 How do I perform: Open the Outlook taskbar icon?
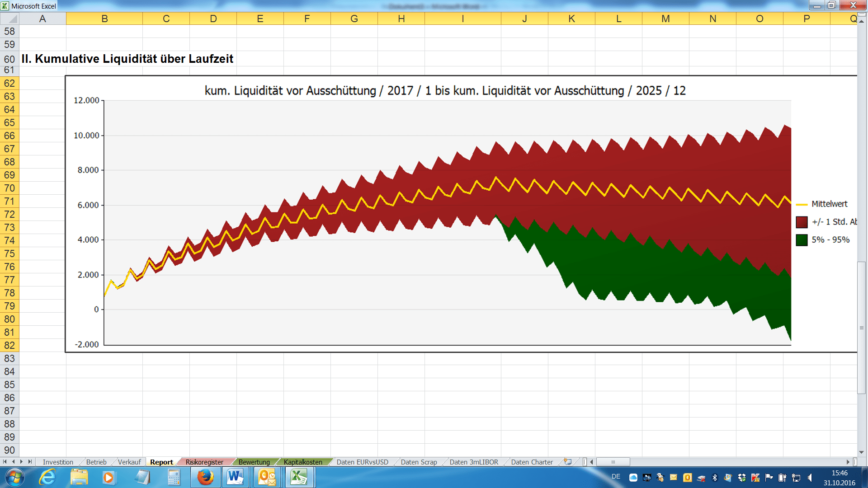[x=267, y=477]
